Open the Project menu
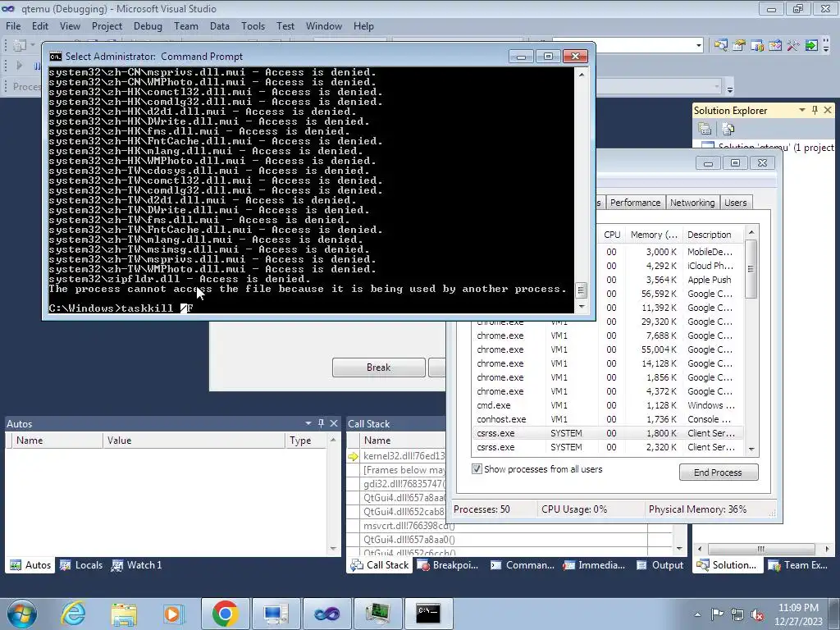The image size is (840, 630). click(107, 25)
